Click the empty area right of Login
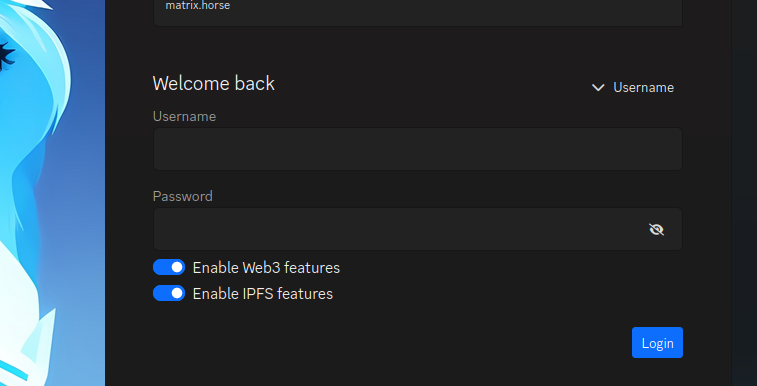757x386 pixels. pyautogui.click(x=707, y=343)
